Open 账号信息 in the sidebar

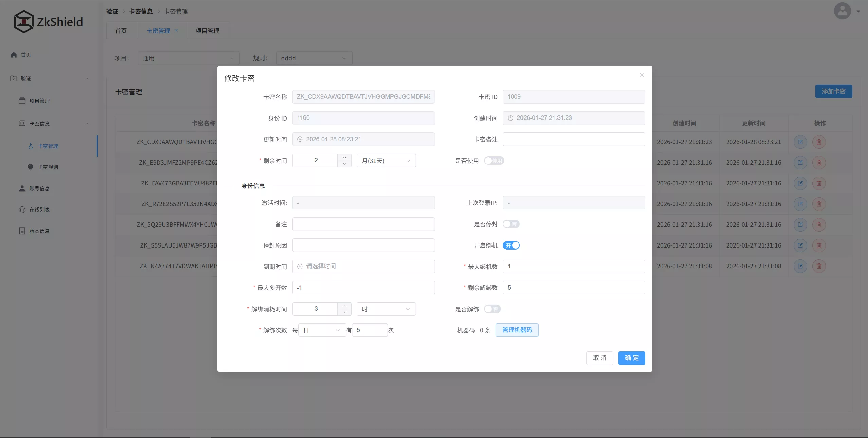(38, 188)
